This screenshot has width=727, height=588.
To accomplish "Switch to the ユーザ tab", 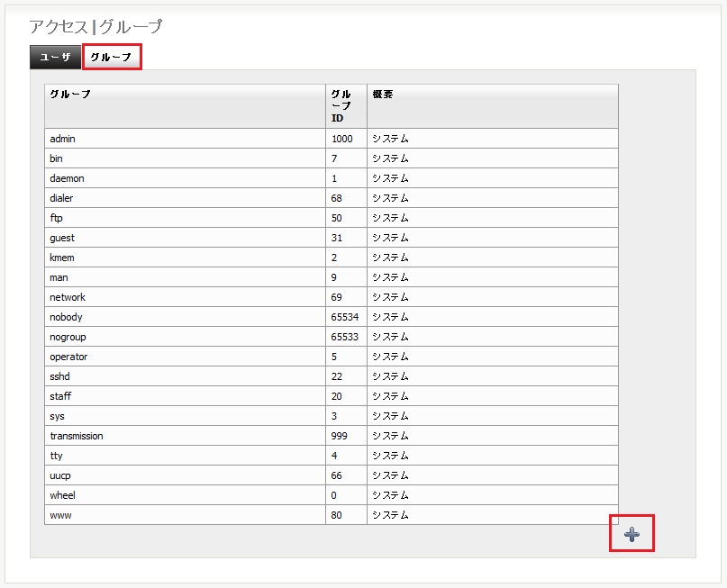I will (55, 57).
